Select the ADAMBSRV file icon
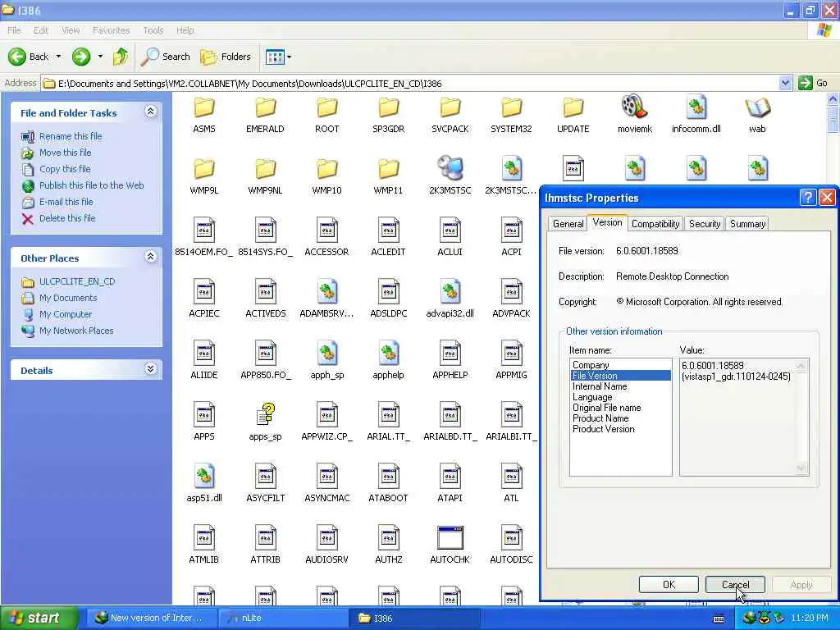 pos(326,291)
